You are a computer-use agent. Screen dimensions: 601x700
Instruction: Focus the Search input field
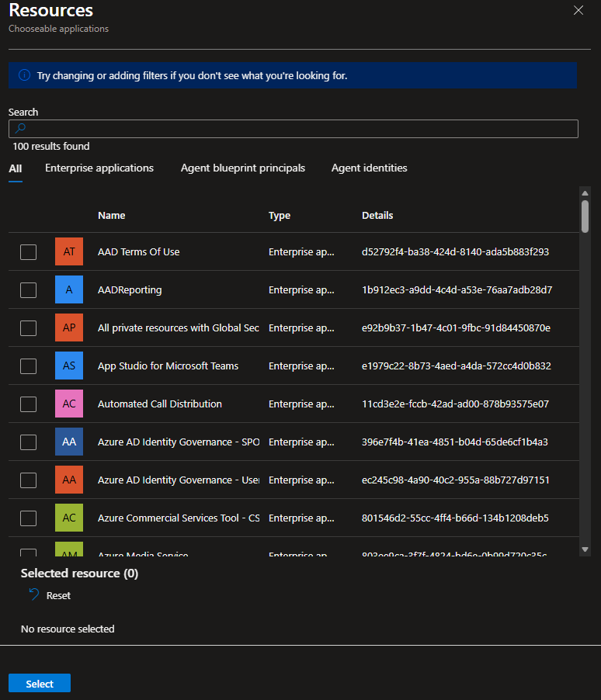(294, 129)
